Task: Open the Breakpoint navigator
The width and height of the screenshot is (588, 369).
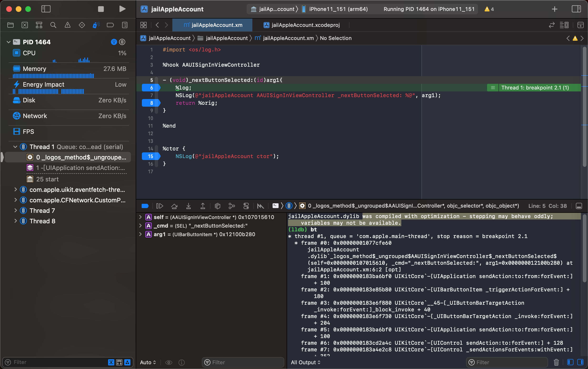Action: pos(110,25)
